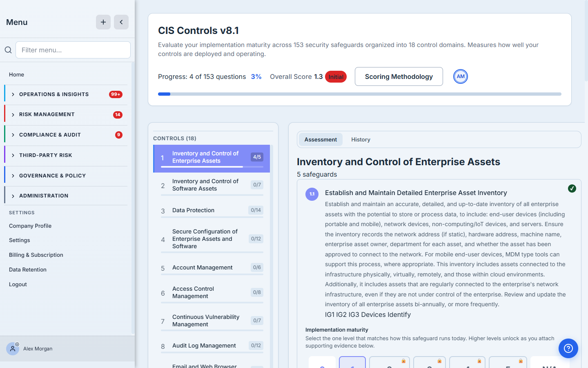Click the 0/8 chip for Access Control Management
588x368 pixels.
tap(257, 292)
